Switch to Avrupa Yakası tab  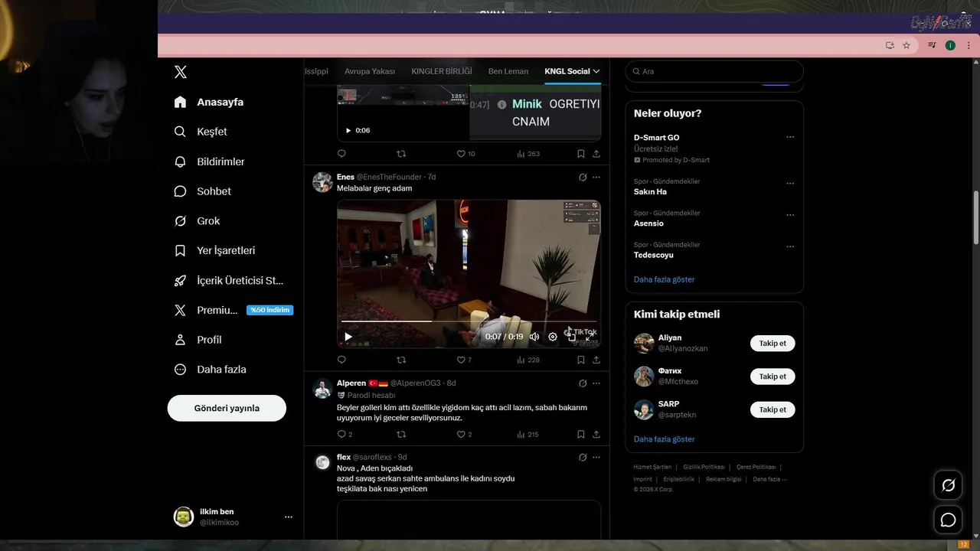(370, 71)
